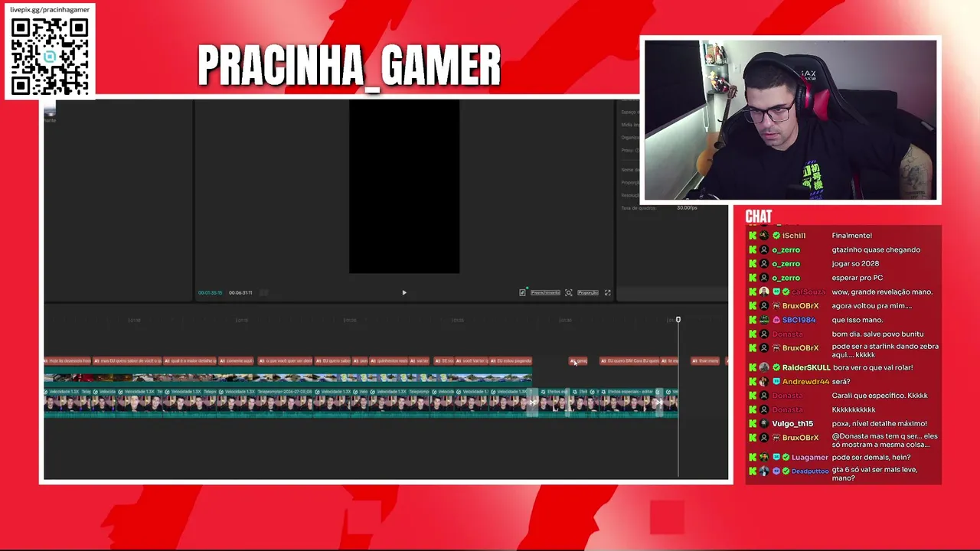This screenshot has width=980, height=551.
Task: Play the preview in the video editor
Action: (x=404, y=292)
